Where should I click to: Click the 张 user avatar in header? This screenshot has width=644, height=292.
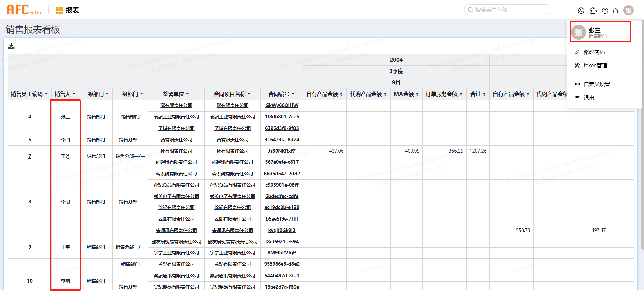pyautogui.click(x=628, y=10)
